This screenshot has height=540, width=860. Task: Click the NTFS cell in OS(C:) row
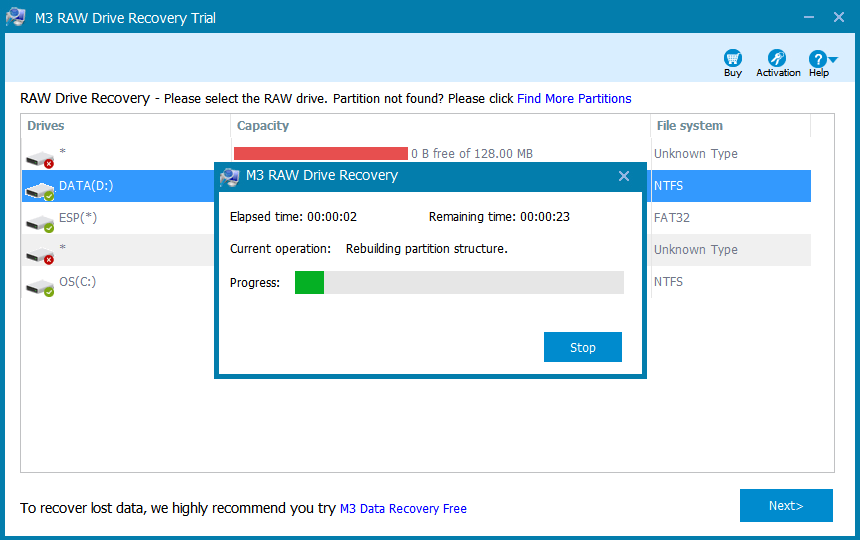pyautogui.click(x=668, y=282)
